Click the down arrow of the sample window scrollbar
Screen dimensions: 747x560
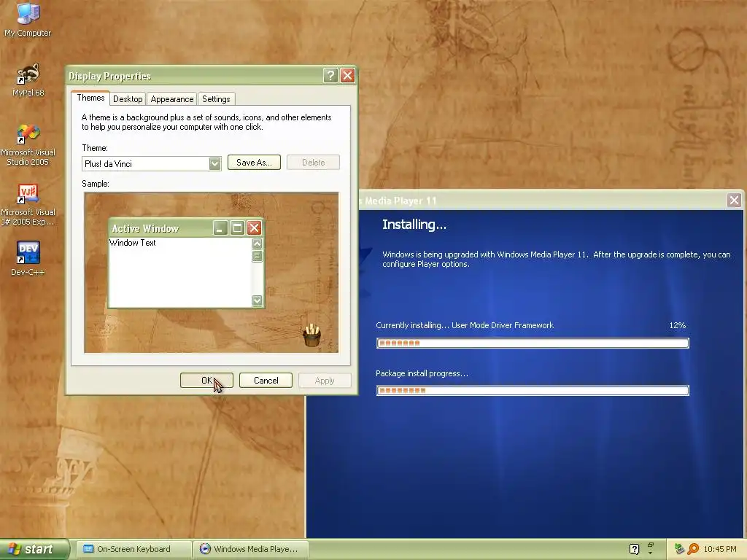point(258,300)
